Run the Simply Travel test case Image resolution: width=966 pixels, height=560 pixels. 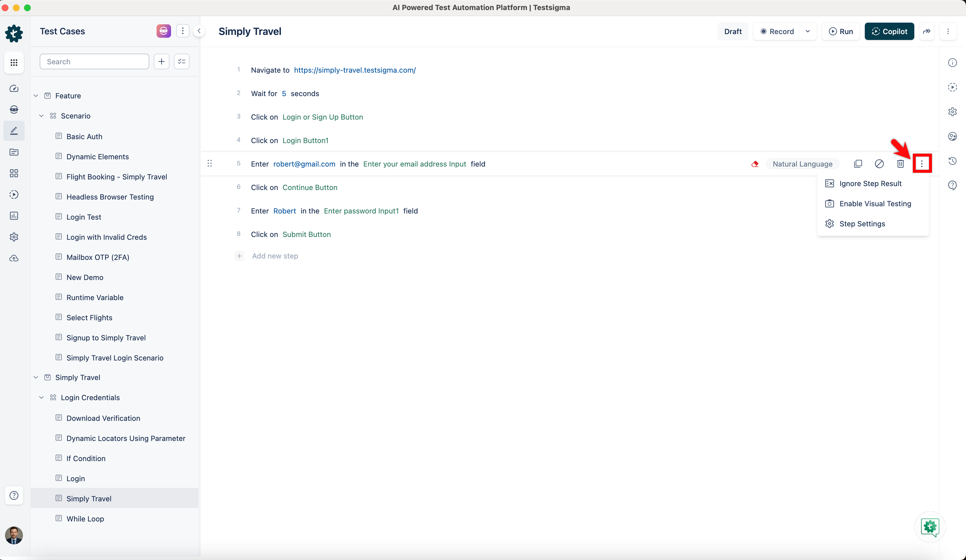point(841,31)
